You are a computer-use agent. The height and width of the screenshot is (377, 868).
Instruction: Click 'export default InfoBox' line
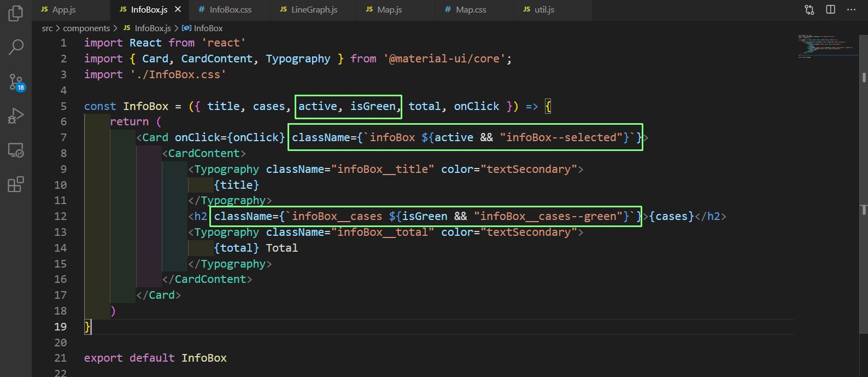[x=155, y=358]
